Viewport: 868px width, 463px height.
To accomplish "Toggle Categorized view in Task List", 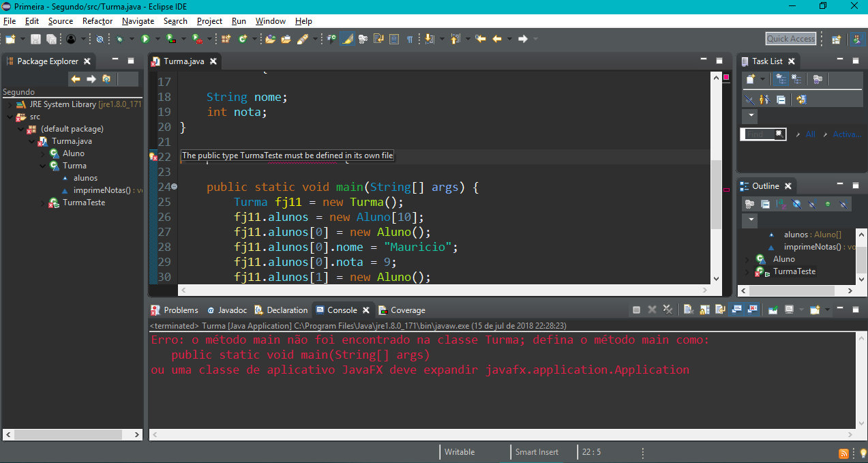I will coord(781,79).
